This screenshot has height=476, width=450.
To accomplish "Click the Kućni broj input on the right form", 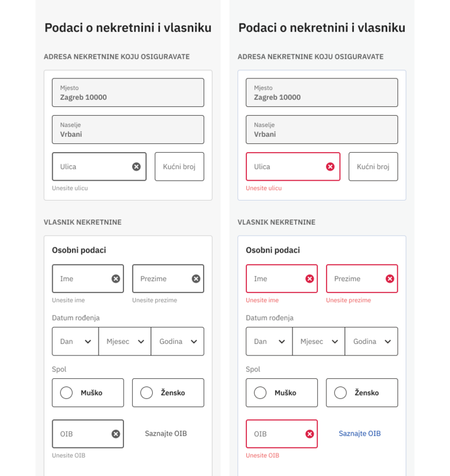I will tap(373, 166).
